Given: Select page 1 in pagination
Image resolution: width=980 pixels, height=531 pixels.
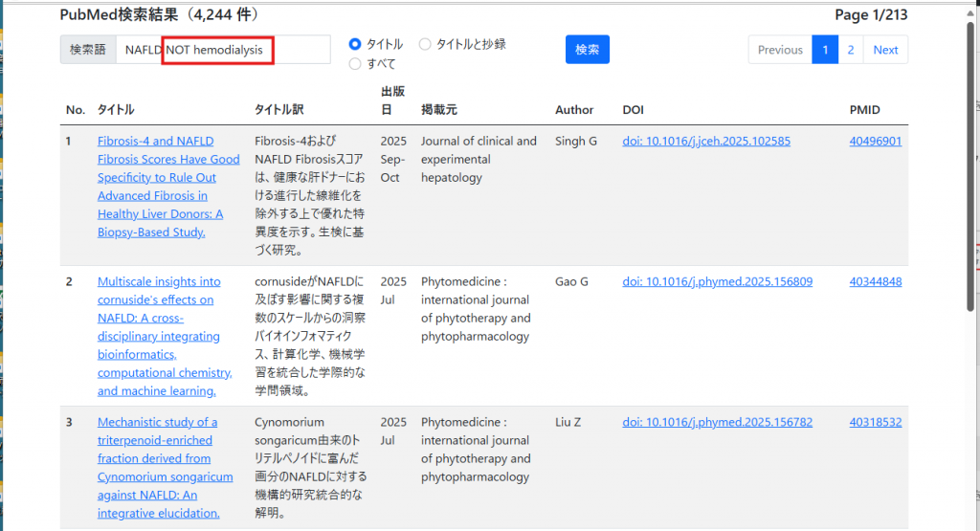Looking at the screenshot, I should (825, 50).
